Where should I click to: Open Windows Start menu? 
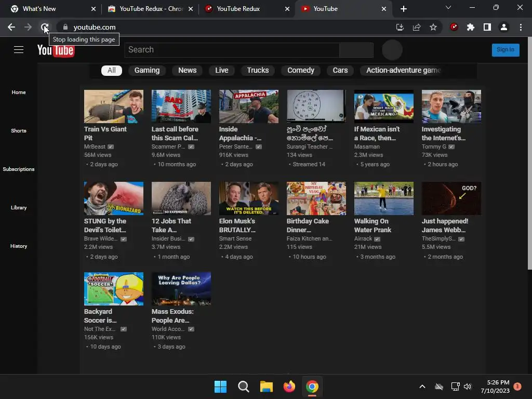[220, 387]
